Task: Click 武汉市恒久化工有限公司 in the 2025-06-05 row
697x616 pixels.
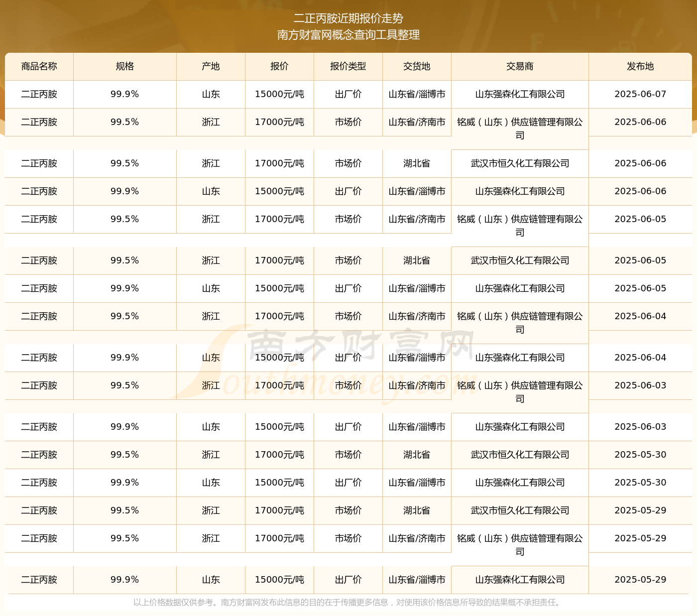Action: [x=520, y=260]
